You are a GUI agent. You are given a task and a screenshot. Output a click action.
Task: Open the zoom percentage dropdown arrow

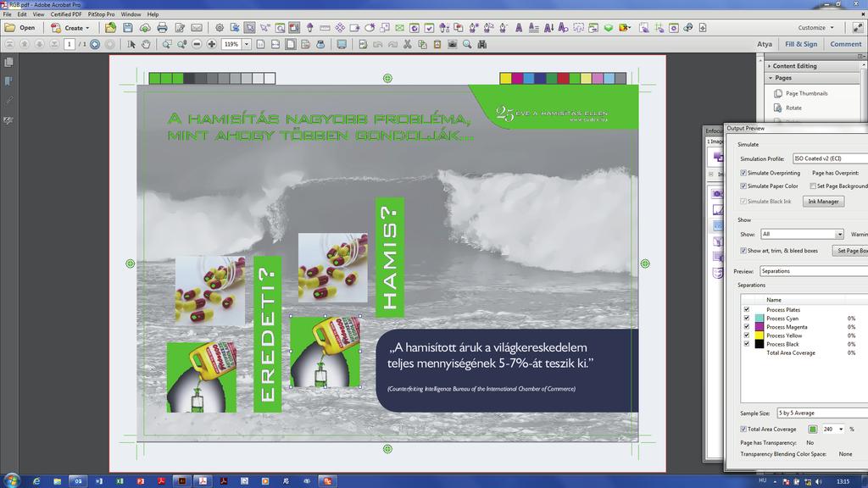247,44
